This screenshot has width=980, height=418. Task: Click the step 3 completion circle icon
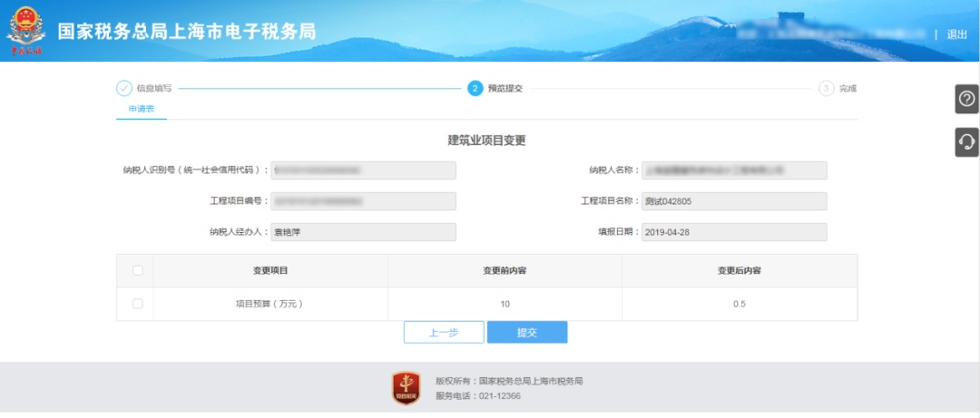point(826,88)
